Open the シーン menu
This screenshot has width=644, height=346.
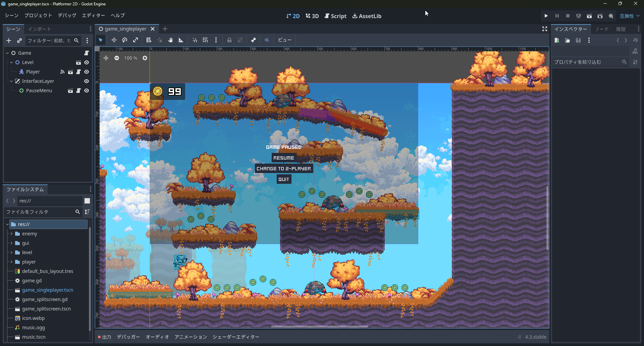(12, 15)
